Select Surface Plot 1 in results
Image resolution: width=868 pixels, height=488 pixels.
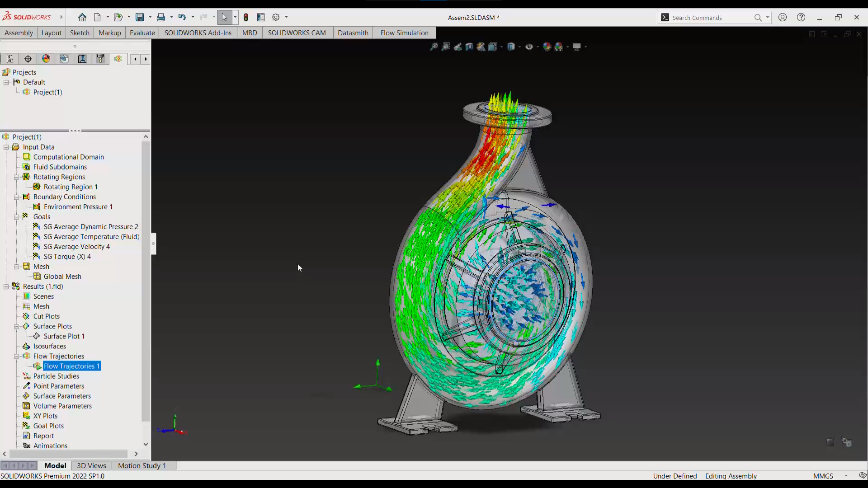click(x=64, y=336)
